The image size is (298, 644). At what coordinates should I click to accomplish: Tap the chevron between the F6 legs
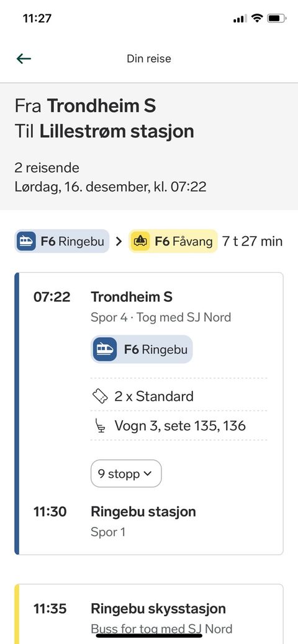[119, 242]
